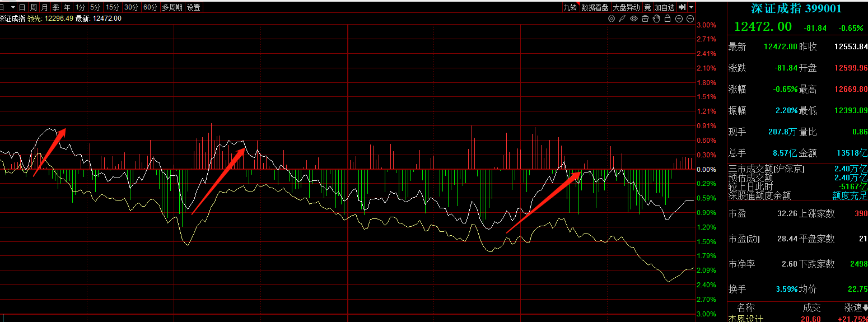Image resolution: width=868 pixels, height=322 pixels.
Task: Select the hand pan tool icon
Action: (x=656, y=18)
